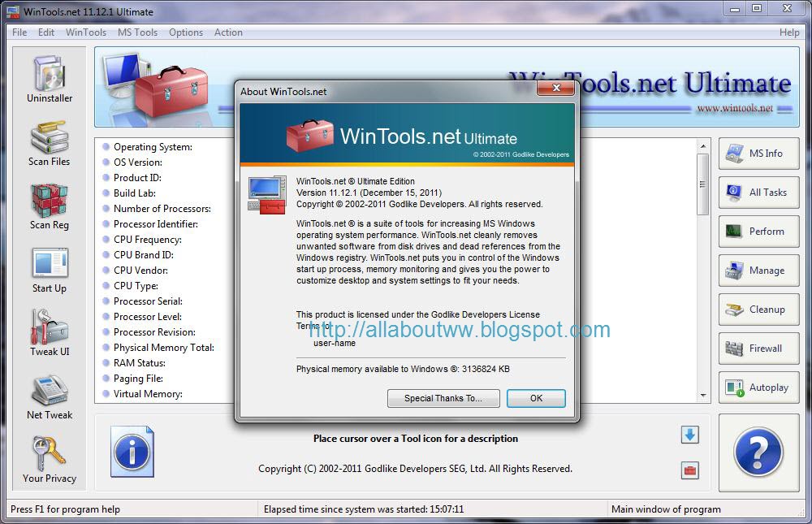Select the Scan Files tool

(49, 142)
